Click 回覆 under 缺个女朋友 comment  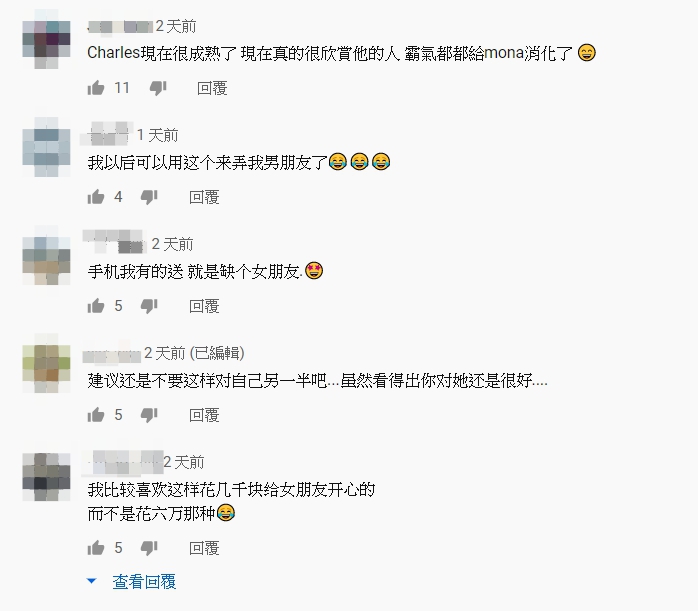pos(204,306)
